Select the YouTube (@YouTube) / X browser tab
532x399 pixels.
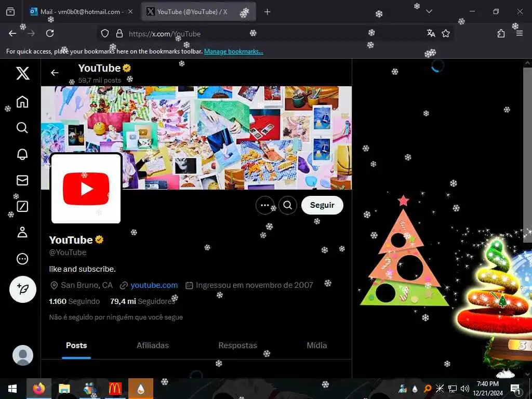click(x=198, y=12)
